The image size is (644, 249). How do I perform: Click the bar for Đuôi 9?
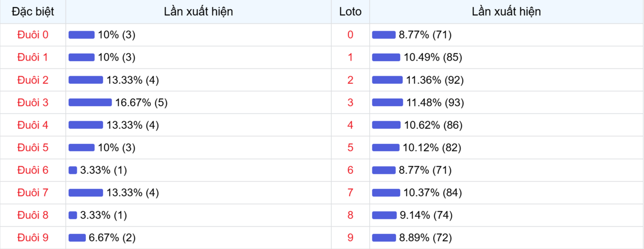pyautogui.click(x=77, y=238)
